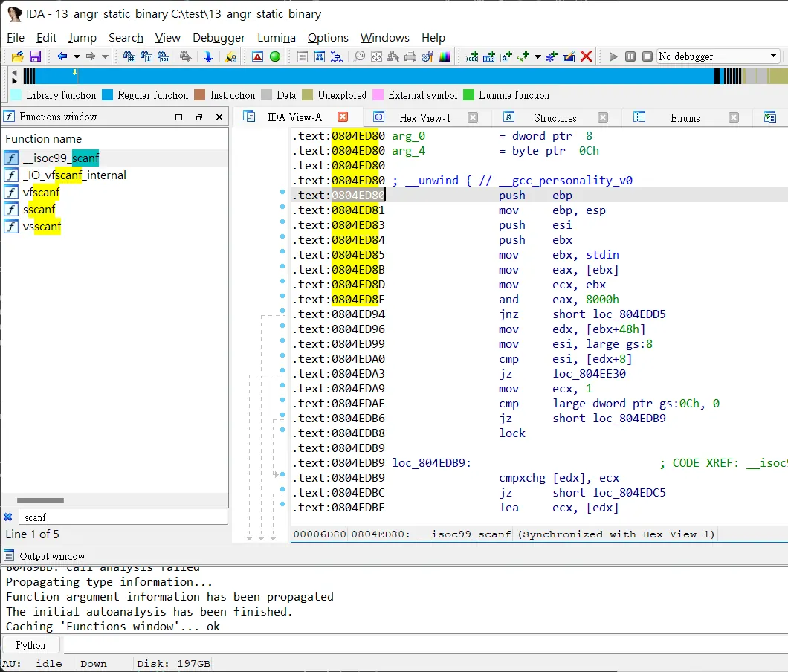The width and height of the screenshot is (788, 672).
Task: Expand the jump back history arrow
Action: (77, 56)
